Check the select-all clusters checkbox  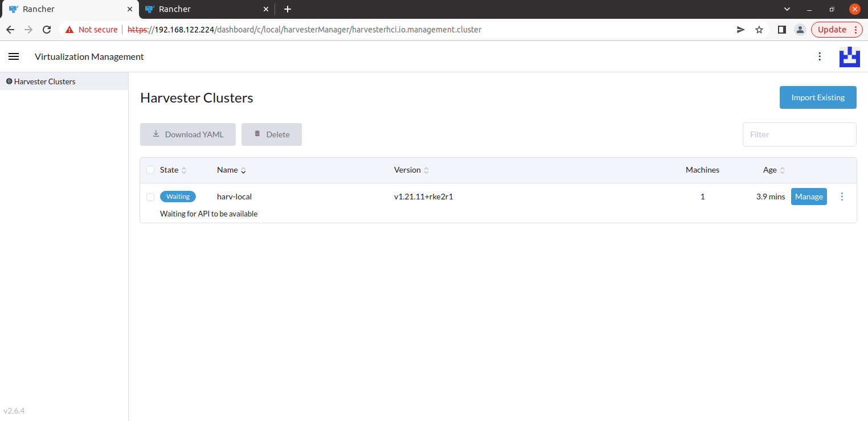[150, 170]
